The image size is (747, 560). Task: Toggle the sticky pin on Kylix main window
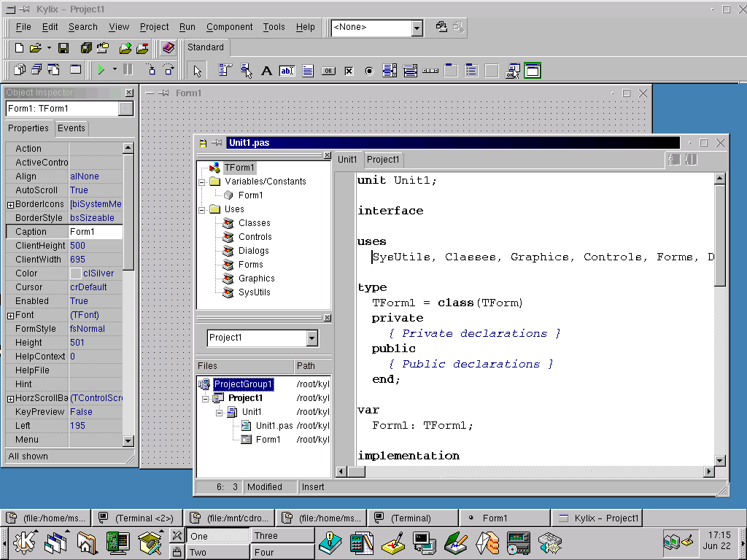tap(24, 9)
